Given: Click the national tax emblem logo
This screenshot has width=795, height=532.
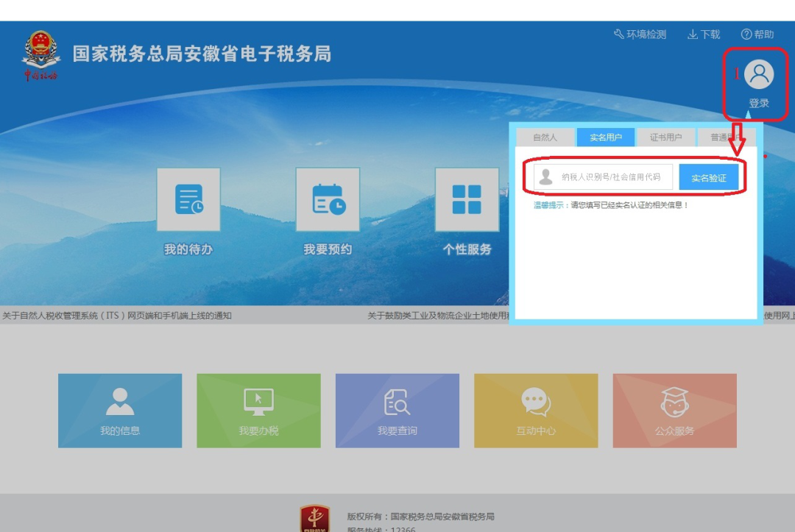Looking at the screenshot, I should pos(41,54).
